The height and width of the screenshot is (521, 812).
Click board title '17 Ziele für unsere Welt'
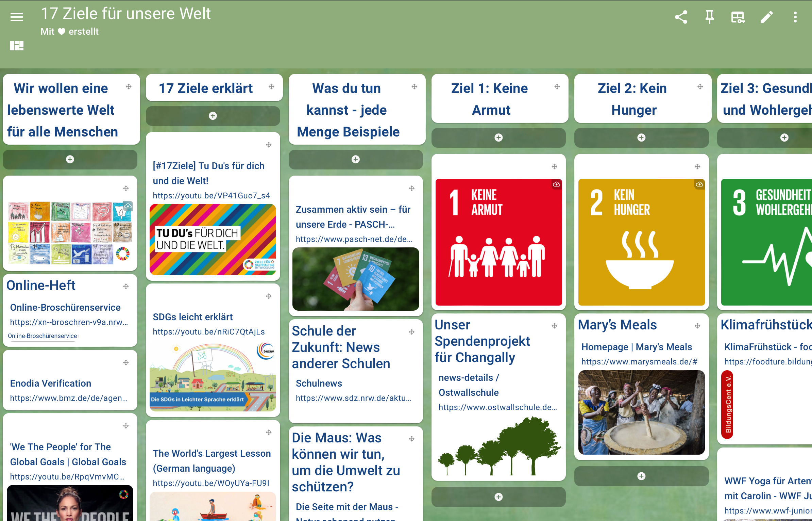(125, 14)
